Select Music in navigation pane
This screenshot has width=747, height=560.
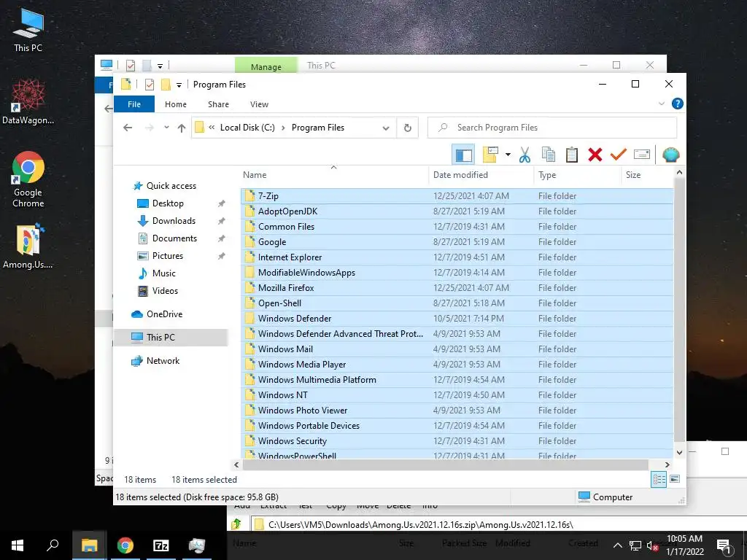163,273
